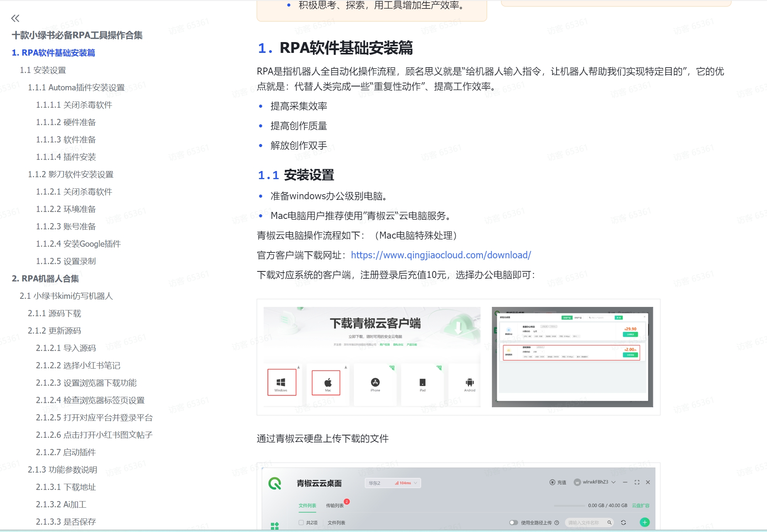Viewport: 767px width, 532px height.
Task: Click the green plus upload button
Action: tap(645, 522)
